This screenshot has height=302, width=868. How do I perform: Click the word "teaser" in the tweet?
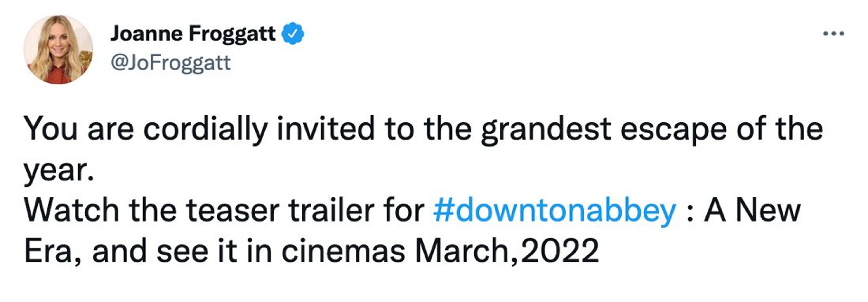(233, 211)
